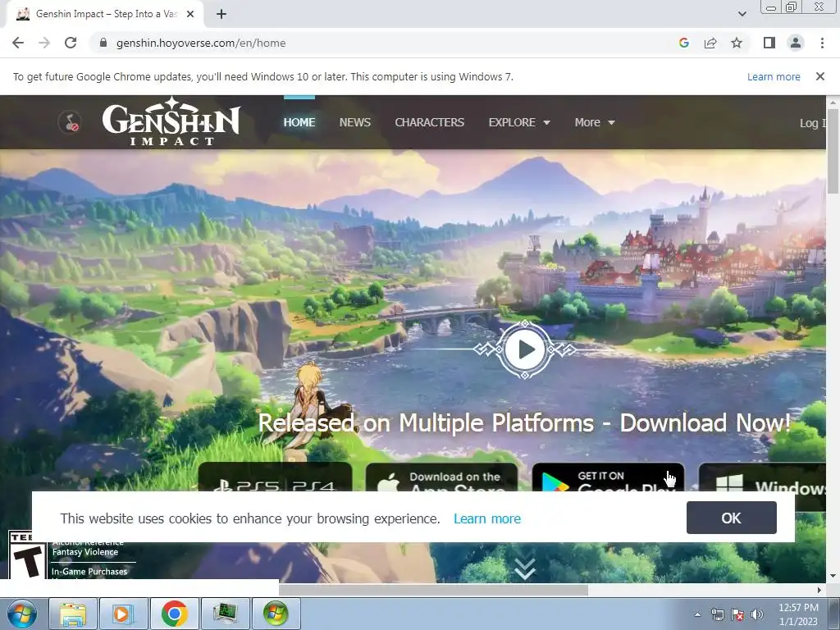The height and width of the screenshot is (630, 840).
Task: Play the trailer video button
Action: [x=525, y=349]
